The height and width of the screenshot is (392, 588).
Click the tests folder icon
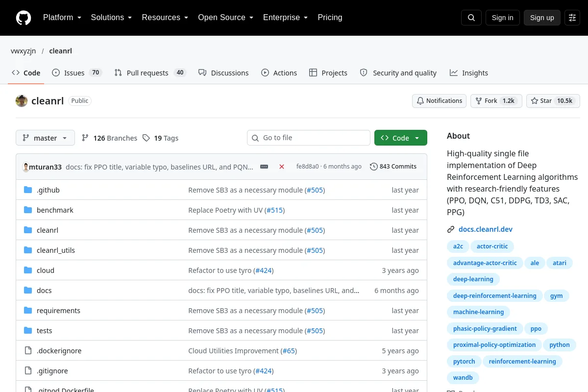(x=28, y=331)
